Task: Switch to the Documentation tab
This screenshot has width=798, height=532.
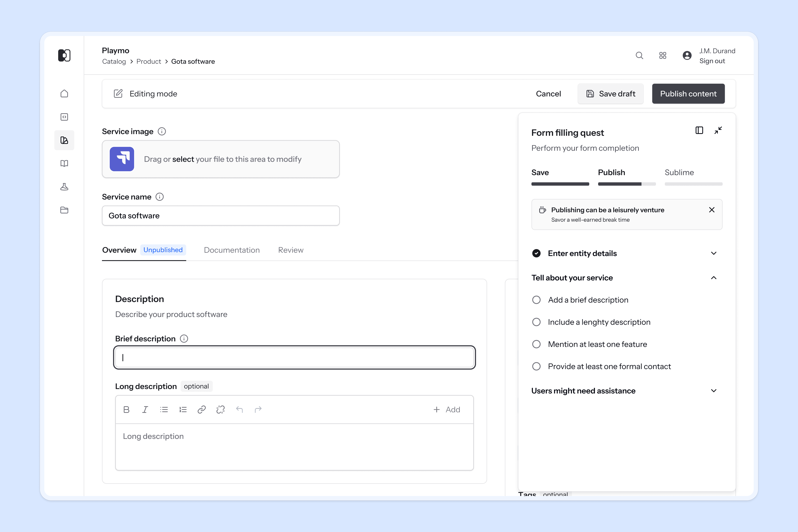Action: point(232,250)
